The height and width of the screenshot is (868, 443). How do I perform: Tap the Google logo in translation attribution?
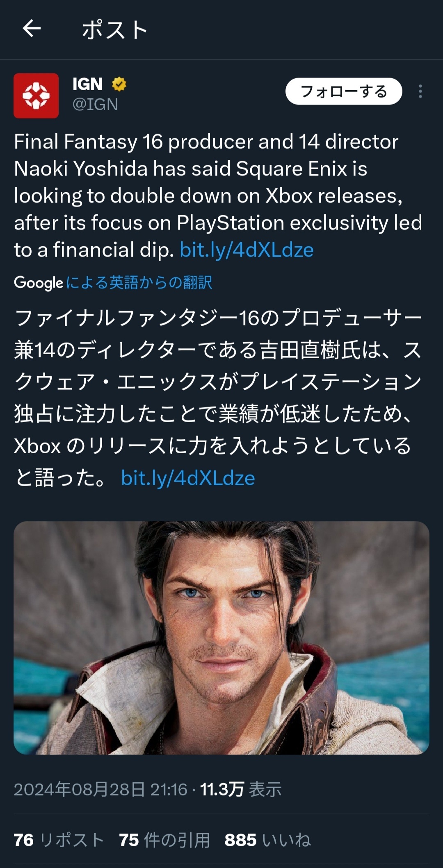[38, 283]
